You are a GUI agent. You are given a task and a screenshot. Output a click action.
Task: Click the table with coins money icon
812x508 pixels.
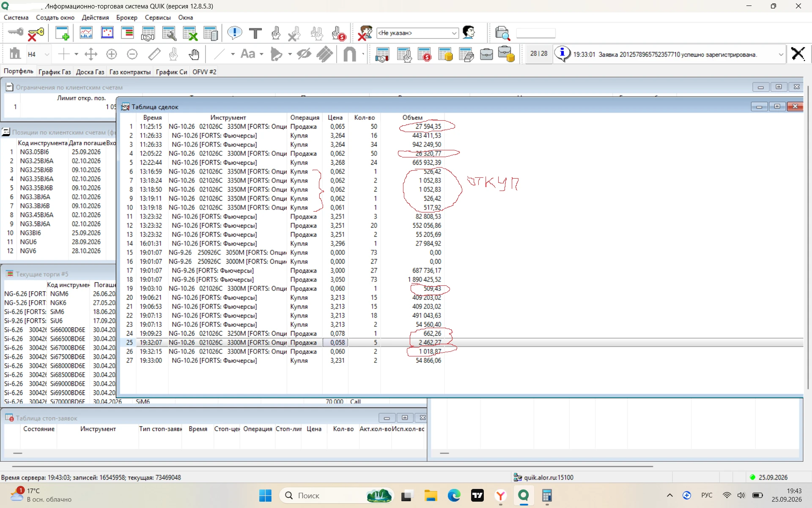(445, 54)
